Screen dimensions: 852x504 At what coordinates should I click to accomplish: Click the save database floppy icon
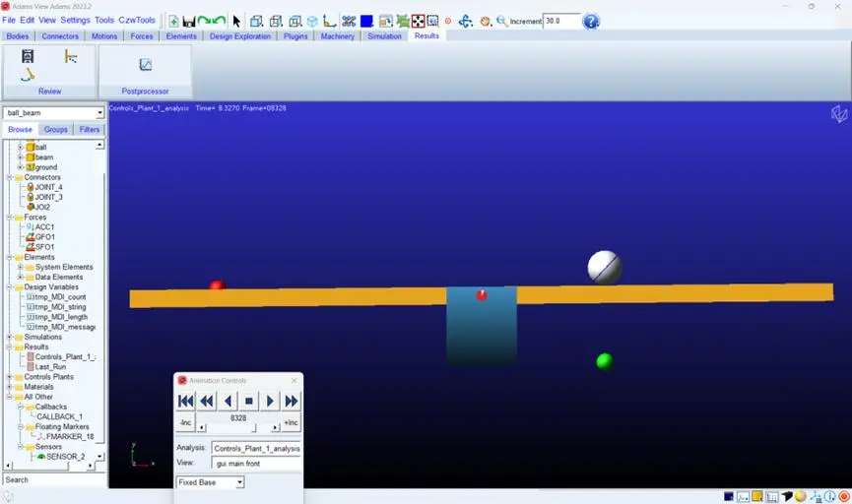[188, 22]
